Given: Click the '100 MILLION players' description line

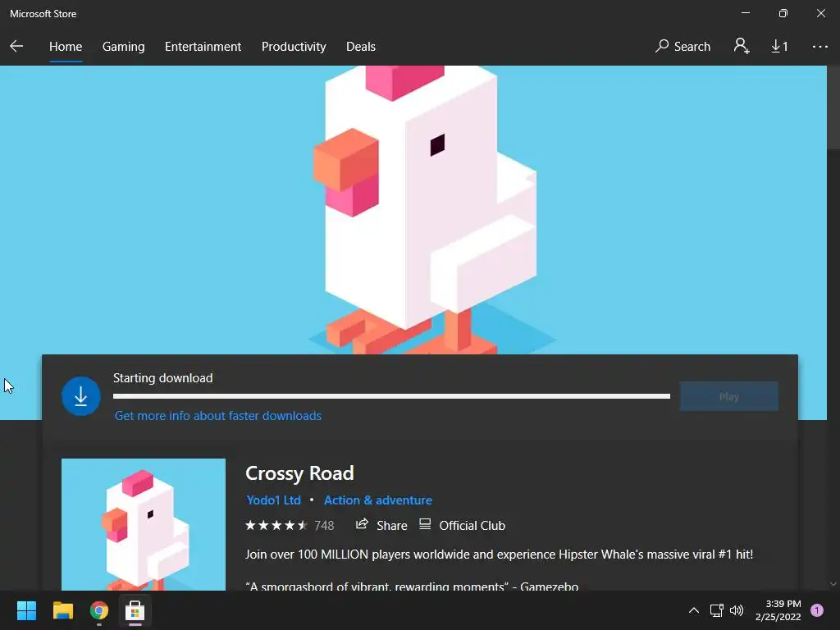Looking at the screenshot, I should (499, 555).
